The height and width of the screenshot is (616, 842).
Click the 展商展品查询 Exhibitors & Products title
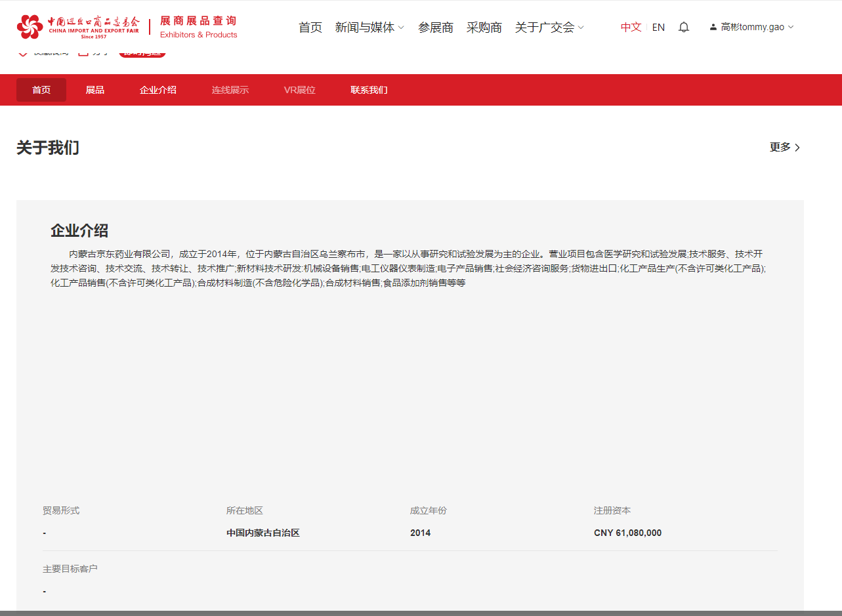(199, 27)
